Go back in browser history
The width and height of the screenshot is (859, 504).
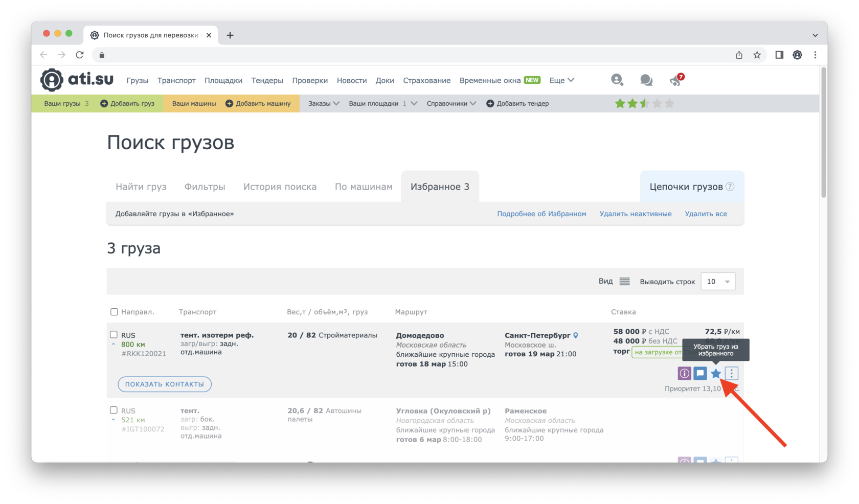click(43, 55)
